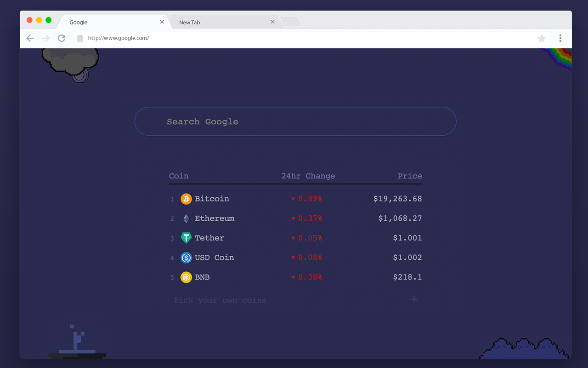Reload the page with the refresh icon
The height and width of the screenshot is (368, 588).
(x=62, y=38)
